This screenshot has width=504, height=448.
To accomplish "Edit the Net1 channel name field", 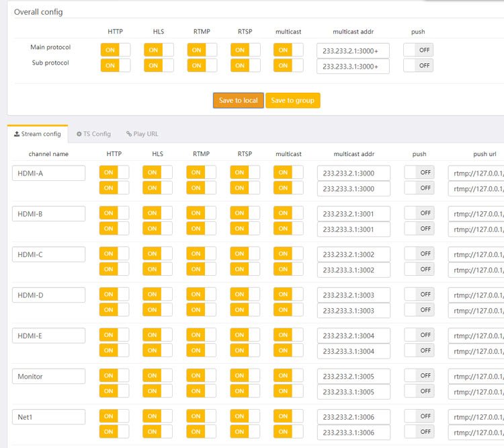I will click(49, 417).
